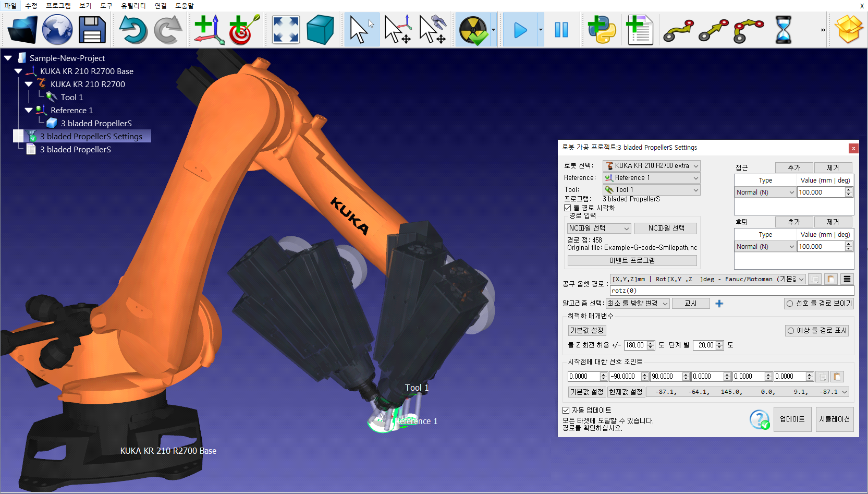Viewport: 868px width, 494px height.
Task: Toggle the 툴 경로 시각화 checkbox
Action: coord(568,208)
